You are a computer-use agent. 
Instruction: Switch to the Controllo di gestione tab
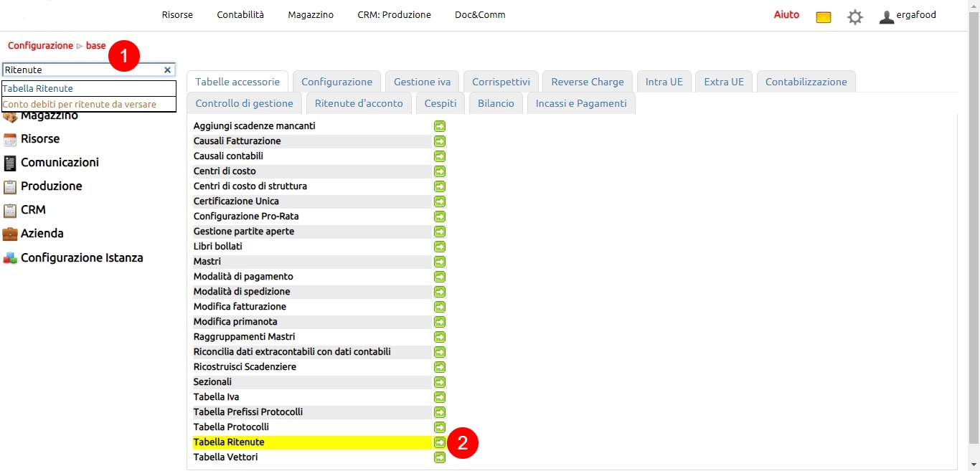click(x=244, y=103)
